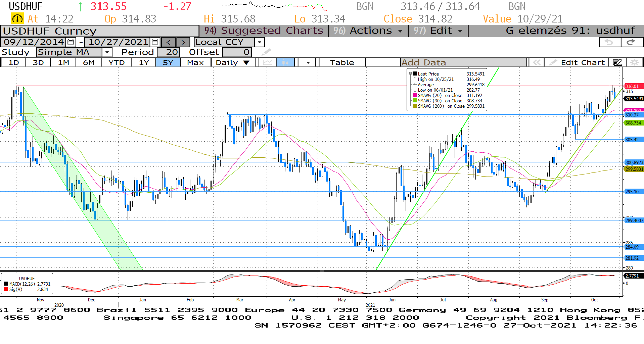
Task: Select the YTD range tab
Action: (117, 62)
